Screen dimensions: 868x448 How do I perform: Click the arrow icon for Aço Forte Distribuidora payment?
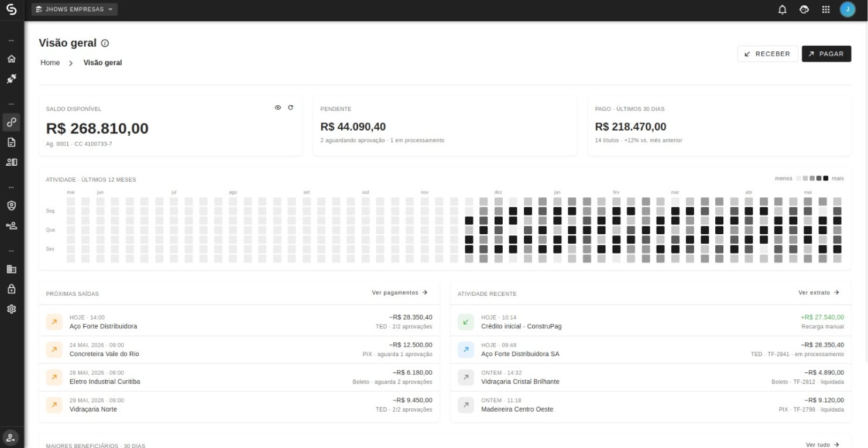(54, 322)
